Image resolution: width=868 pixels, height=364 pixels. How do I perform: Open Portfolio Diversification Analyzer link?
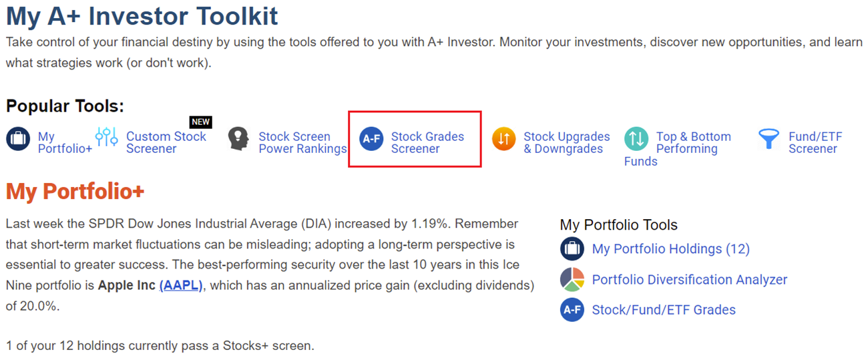click(690, 280)
